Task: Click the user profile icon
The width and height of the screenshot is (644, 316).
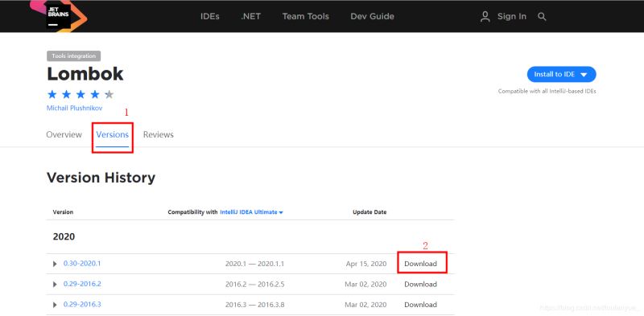Action: tap(485, 16)
